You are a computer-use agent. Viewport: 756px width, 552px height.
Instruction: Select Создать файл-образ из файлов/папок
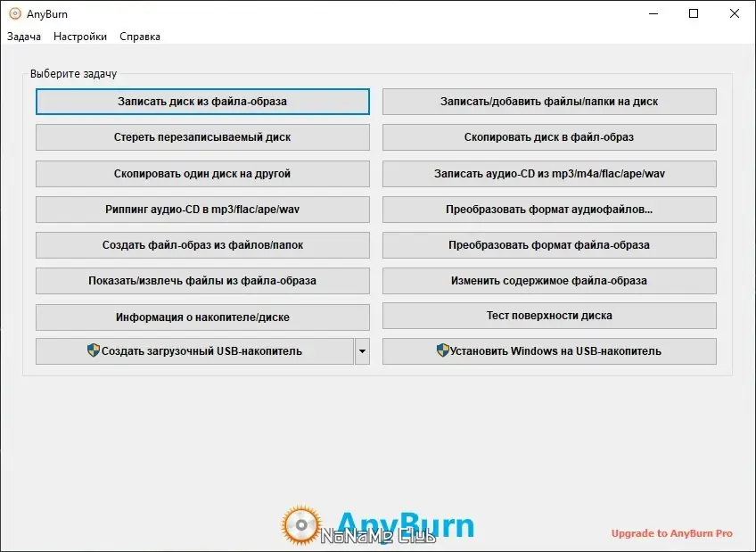click(202, 245)
